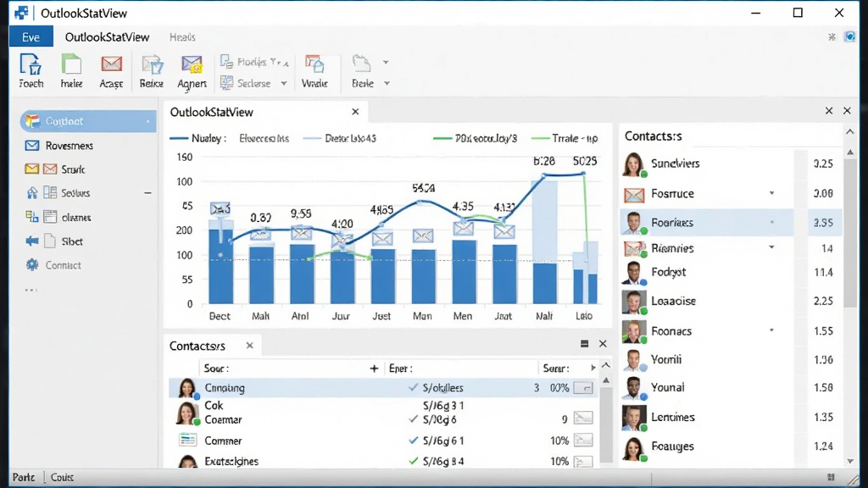
Task: Expand the Foonacs dropdown arrow
Action: [771, 330]
